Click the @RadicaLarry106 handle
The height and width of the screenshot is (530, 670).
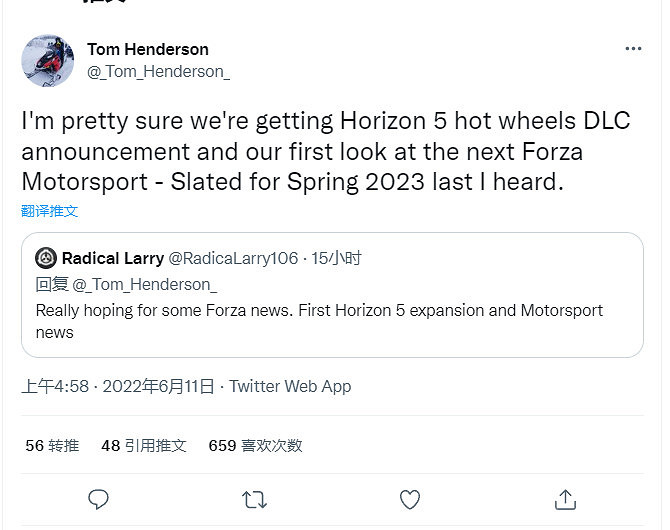[x=233, y=259]
